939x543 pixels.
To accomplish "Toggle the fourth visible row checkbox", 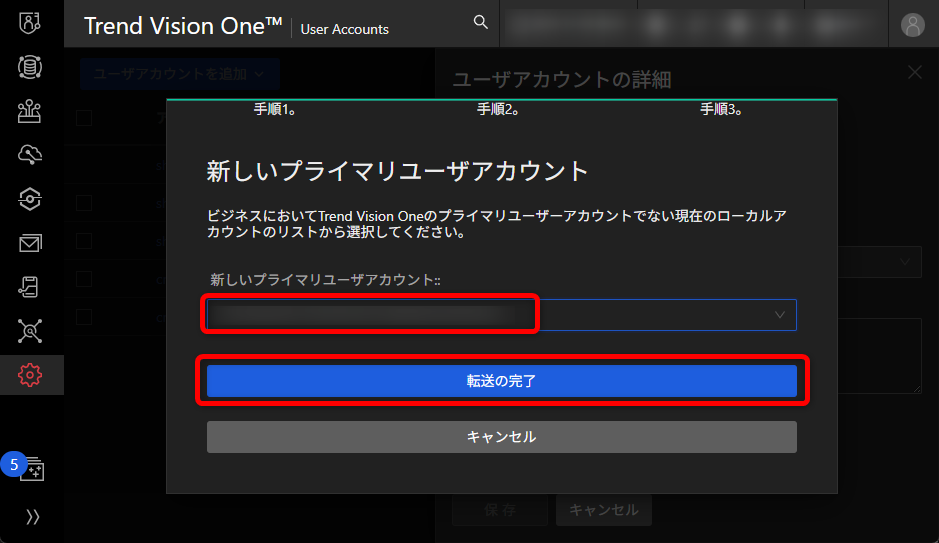I will click(84, 279).
